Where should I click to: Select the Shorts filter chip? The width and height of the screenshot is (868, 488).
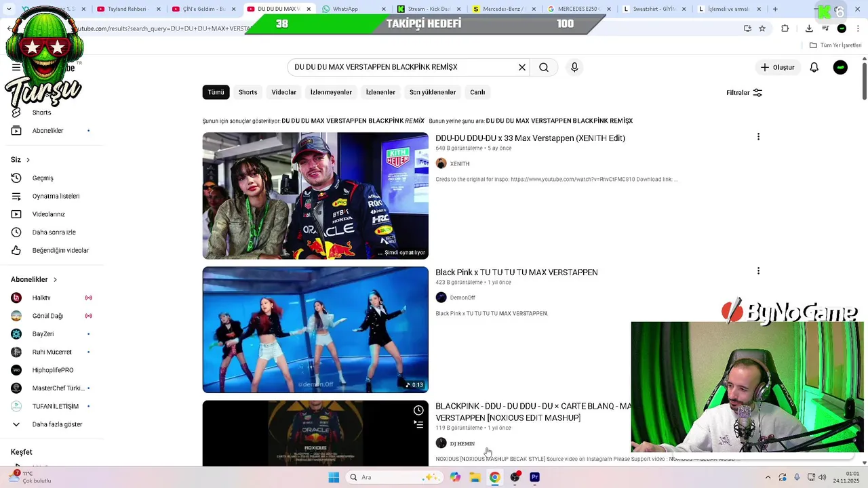pyautogui.click(x=248, y=92)
